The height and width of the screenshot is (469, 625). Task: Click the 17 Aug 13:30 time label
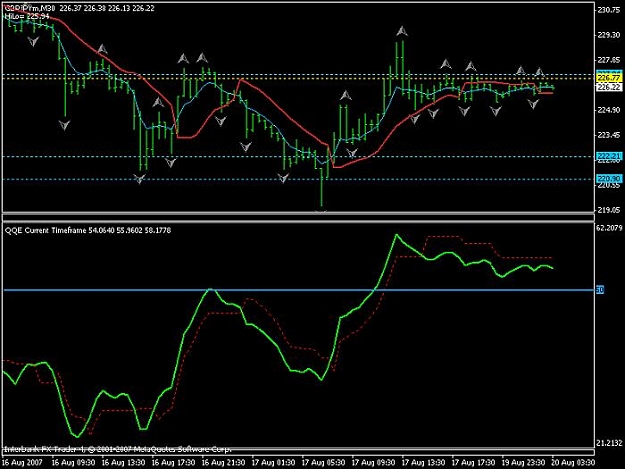click(x=423, y=463)
